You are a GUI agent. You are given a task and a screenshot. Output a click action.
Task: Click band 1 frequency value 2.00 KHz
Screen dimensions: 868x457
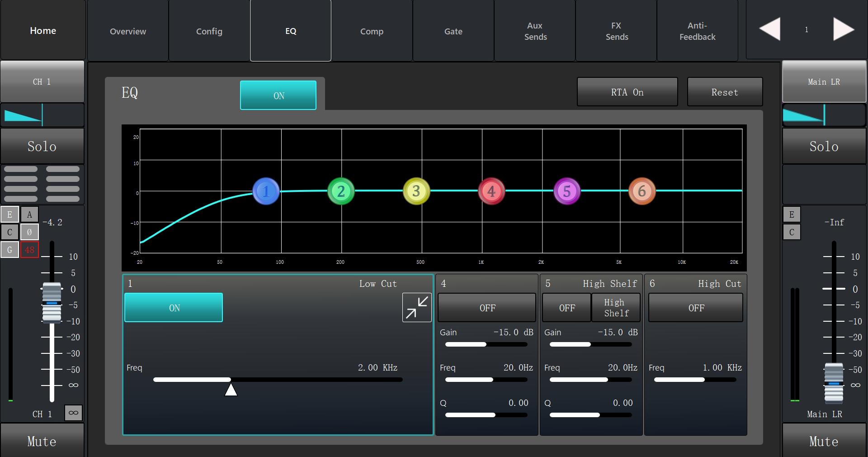pyautogui.click(x=377, y=367)
